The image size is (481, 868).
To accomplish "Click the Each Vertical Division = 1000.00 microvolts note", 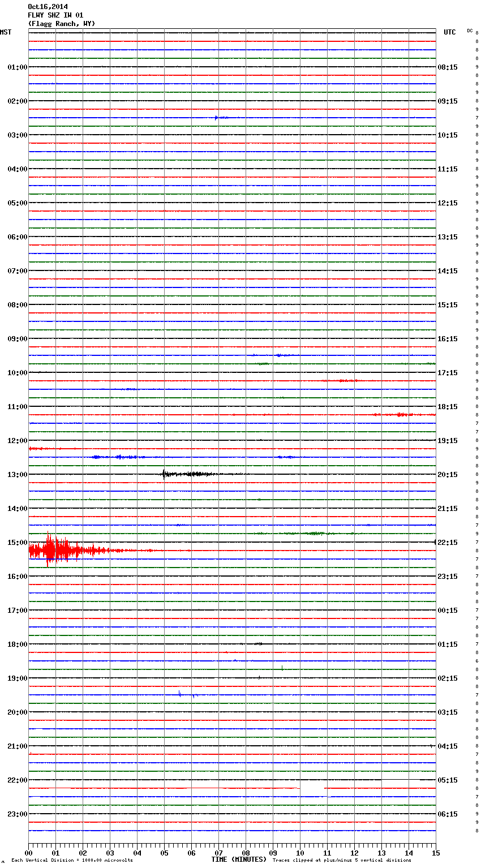I will 72,860.
